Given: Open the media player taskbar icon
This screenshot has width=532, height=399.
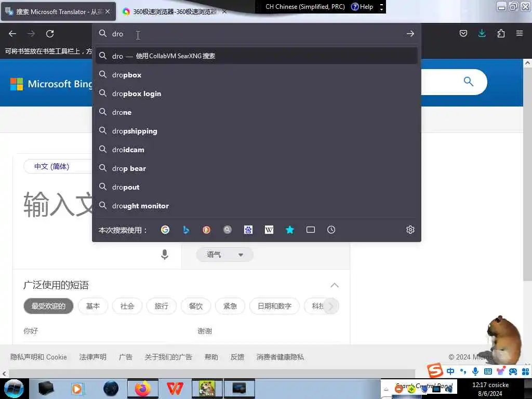Looking at the screenshot, I should click(77, 389).
